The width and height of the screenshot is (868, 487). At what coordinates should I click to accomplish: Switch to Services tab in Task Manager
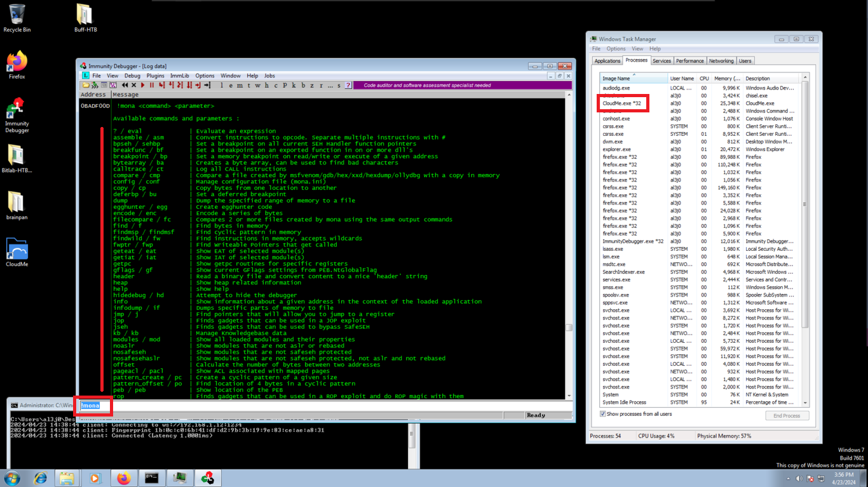point(661,61)
